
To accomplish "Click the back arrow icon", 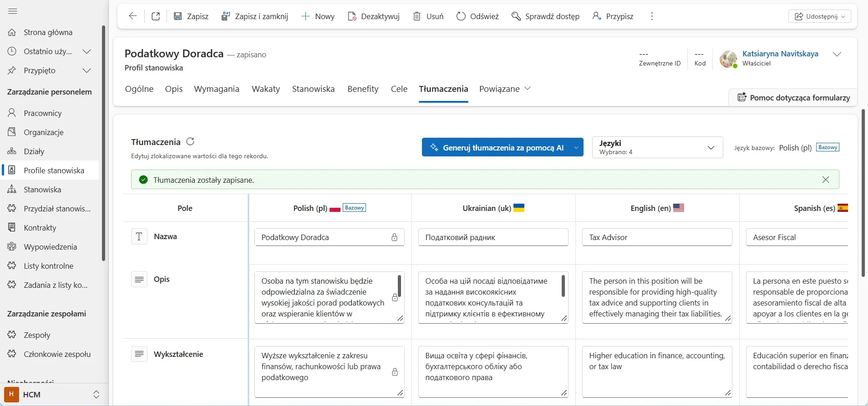I will [132, 16].
